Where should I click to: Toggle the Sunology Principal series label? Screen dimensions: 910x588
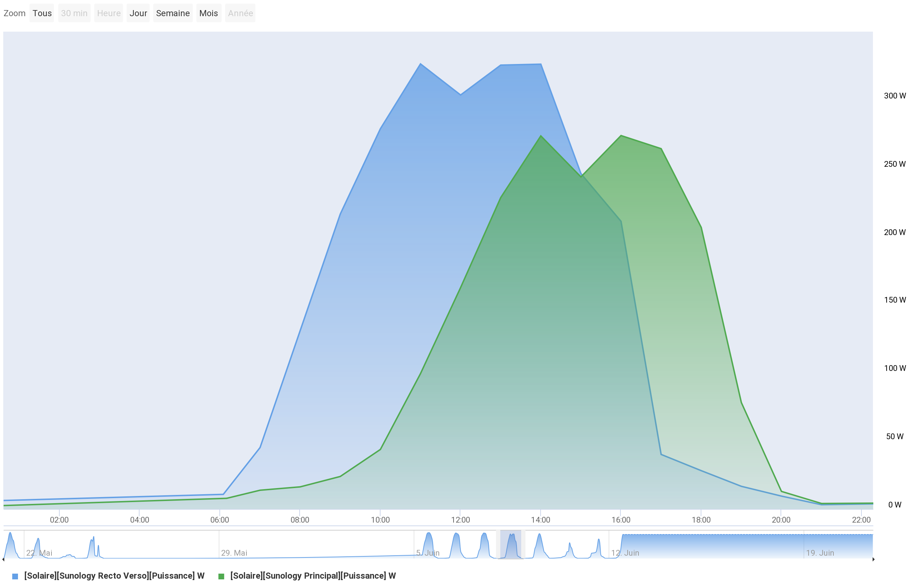click(x=313, y=576)
